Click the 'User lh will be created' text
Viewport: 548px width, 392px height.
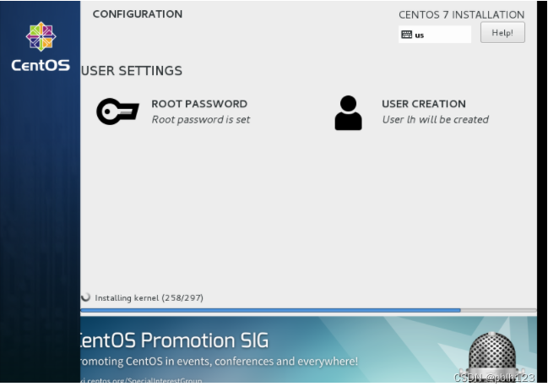(436, 120)
